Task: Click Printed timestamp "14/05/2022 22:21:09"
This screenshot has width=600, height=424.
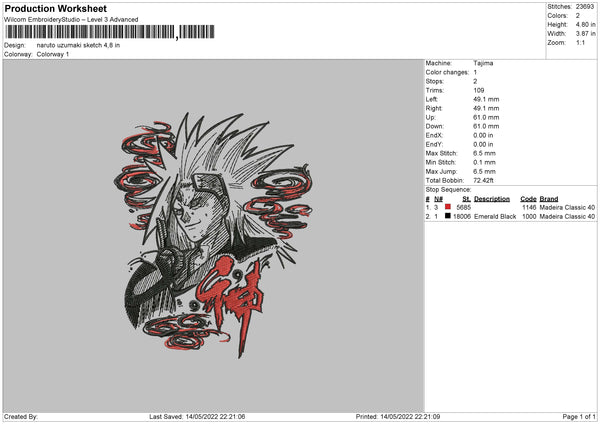Action: tap(410, 417)
